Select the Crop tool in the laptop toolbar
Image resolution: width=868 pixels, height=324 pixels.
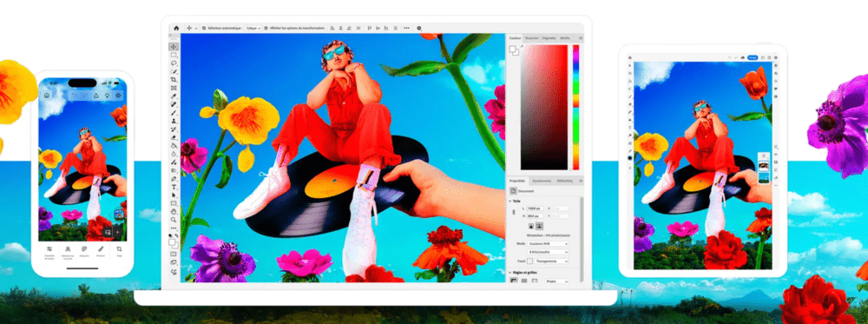point(174,79)
